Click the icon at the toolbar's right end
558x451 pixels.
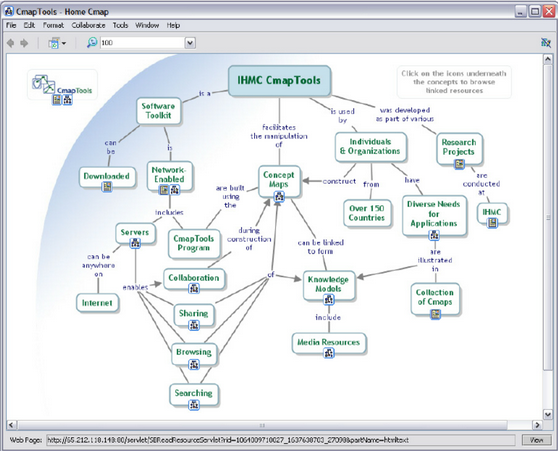tap(546, 43)
